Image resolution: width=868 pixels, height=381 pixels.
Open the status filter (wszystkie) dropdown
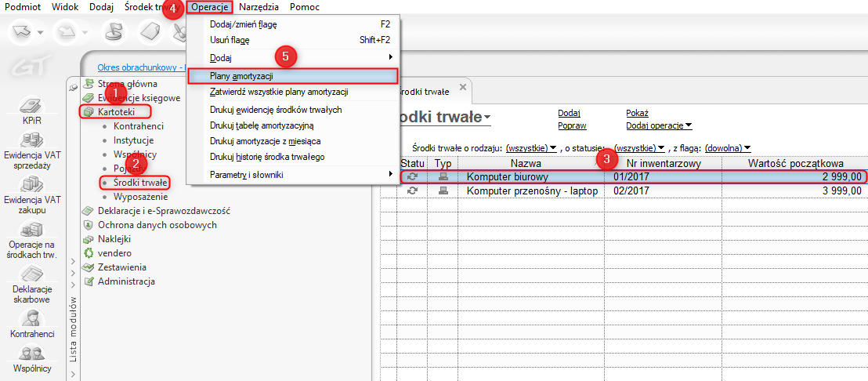tap(640, 148)
